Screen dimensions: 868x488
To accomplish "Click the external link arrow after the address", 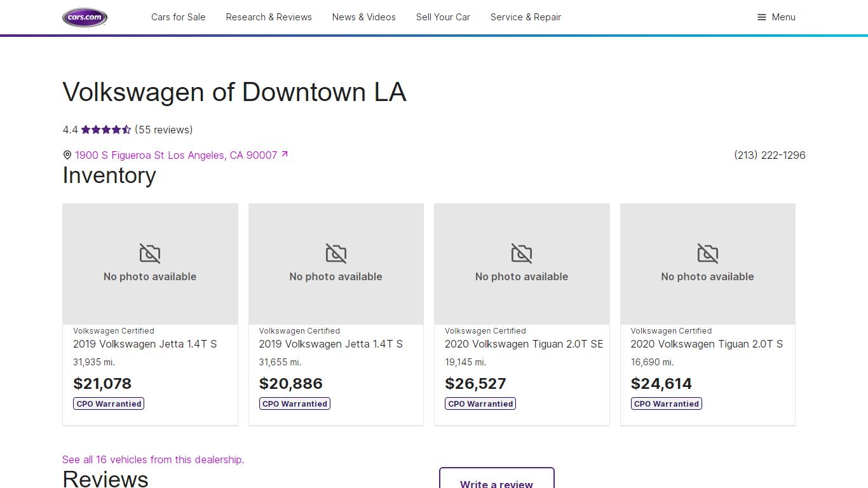I will pyautogui.click(x=285, y=154).
